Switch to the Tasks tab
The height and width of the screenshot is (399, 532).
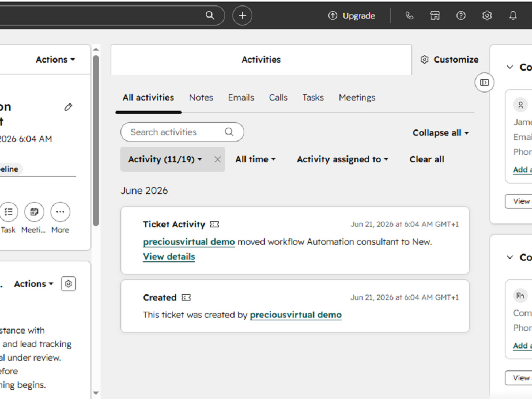[x=313, y=98]
